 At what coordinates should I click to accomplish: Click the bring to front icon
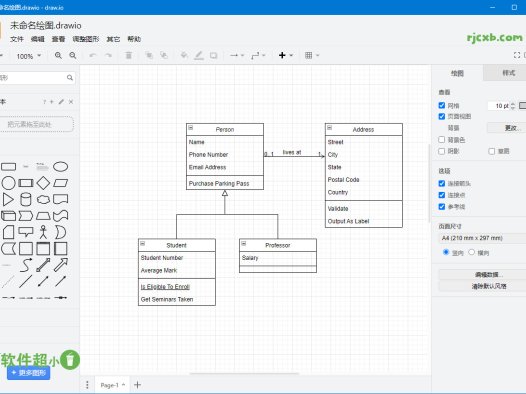[149, 55]
